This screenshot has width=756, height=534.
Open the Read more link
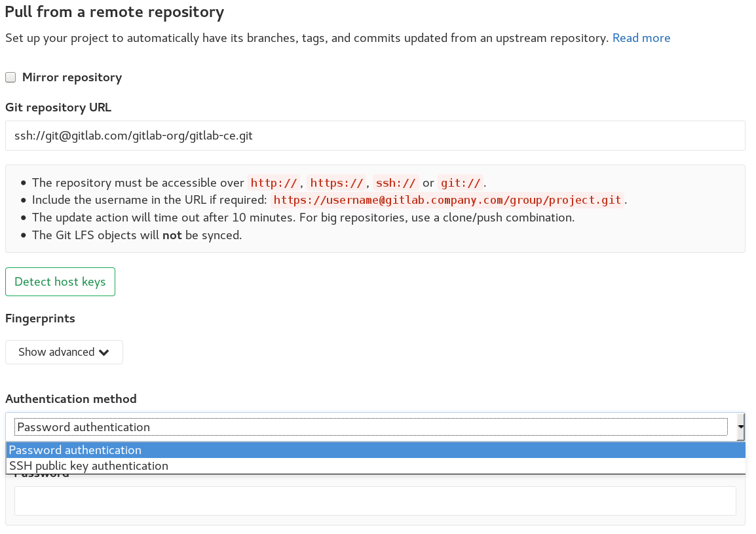pyautogui.click(x=641, y=37)
